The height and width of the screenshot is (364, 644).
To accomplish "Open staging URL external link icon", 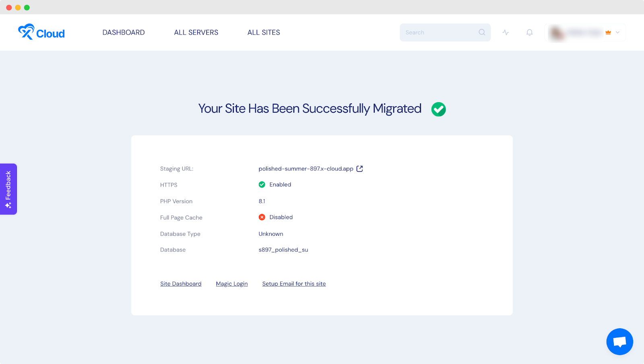I will pos(360,169).
